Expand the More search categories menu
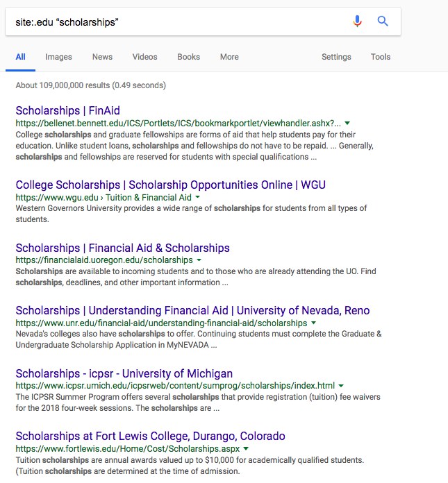This screenshot has width=448, height=483. 229,57
